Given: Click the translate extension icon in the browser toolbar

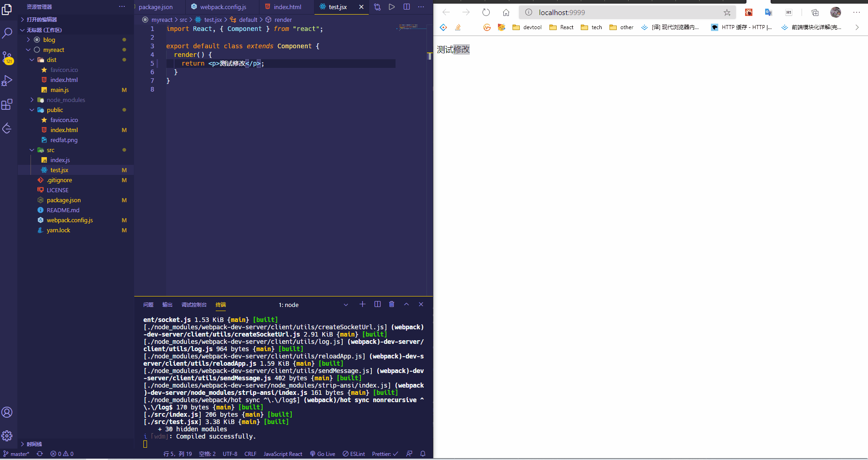Looking at the screenshot, I should (769, 12).
